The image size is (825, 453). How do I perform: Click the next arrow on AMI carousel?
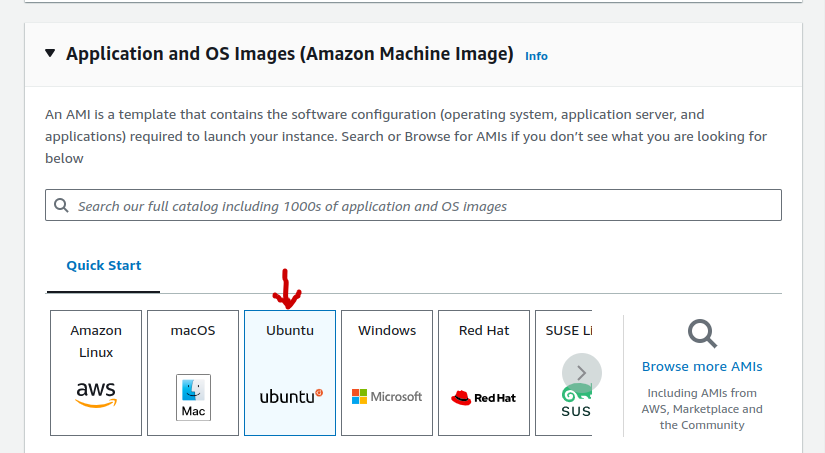(x=581, y=373)
